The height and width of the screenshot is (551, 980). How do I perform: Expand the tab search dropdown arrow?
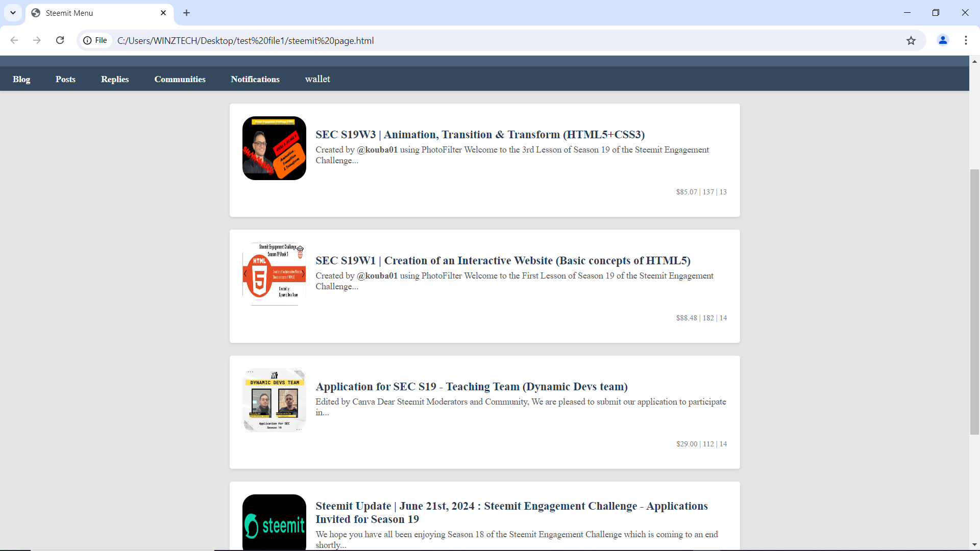coord(13,13)
